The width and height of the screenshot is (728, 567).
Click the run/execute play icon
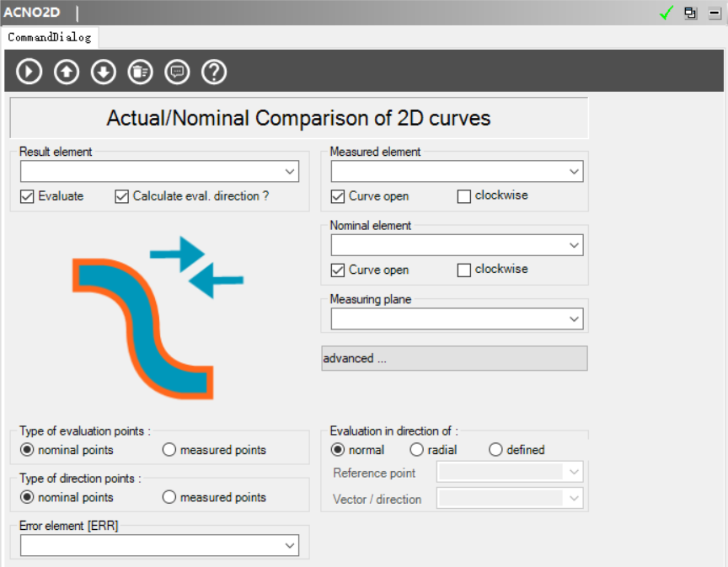[29, 72]
